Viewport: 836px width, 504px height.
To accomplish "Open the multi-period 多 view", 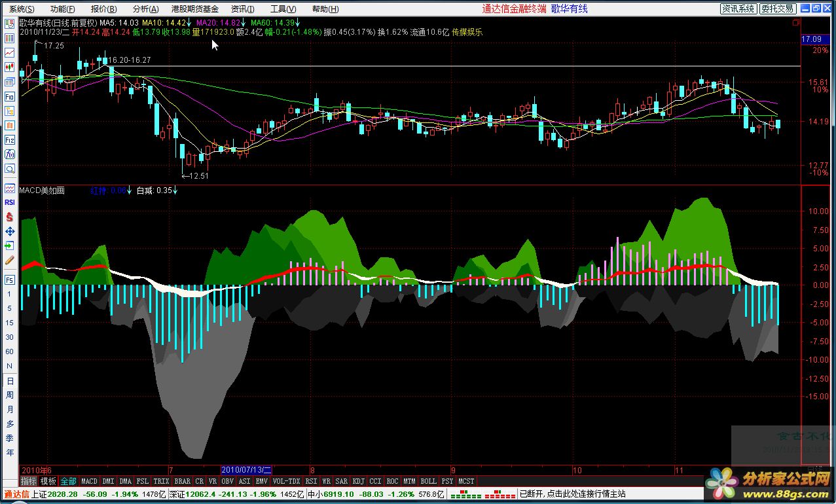I will click(x=10, y=424).
